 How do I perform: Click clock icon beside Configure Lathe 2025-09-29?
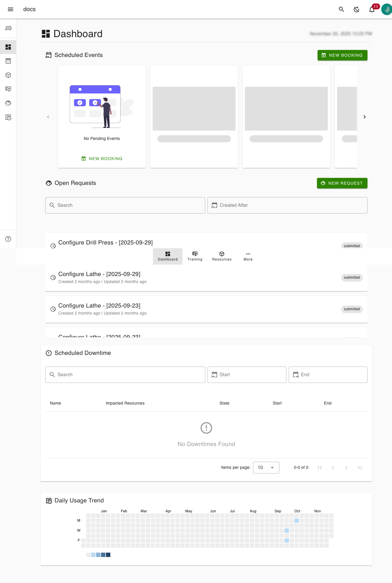(53, 277)
